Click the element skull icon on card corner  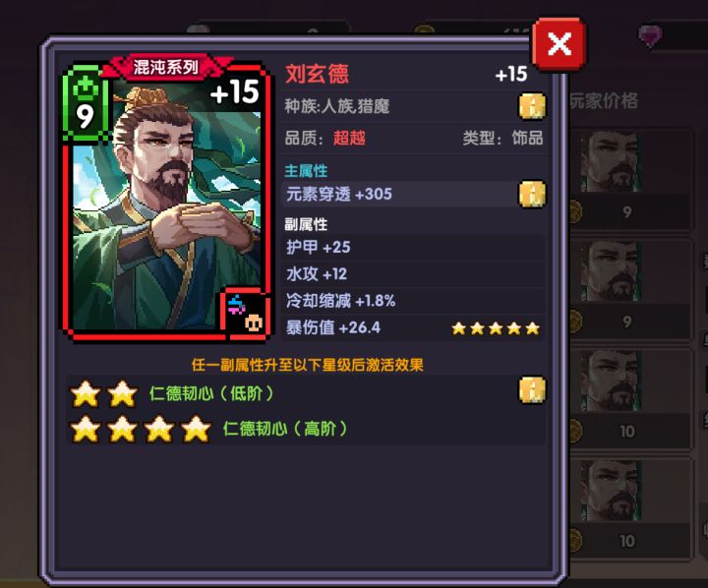[x=245, y=314]
